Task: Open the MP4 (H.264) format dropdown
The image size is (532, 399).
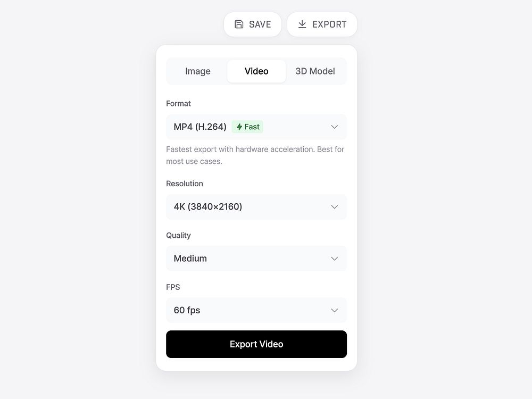Action: point(256,127)
